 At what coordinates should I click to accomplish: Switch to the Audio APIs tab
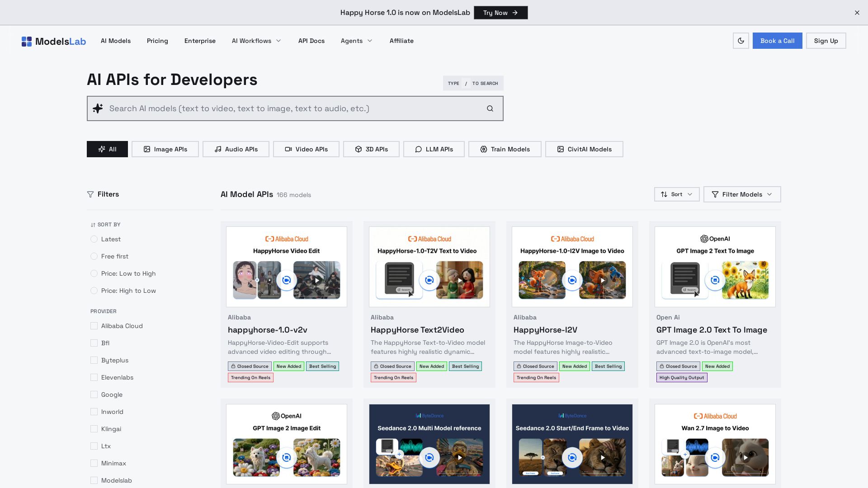click(x=236, y=149)
